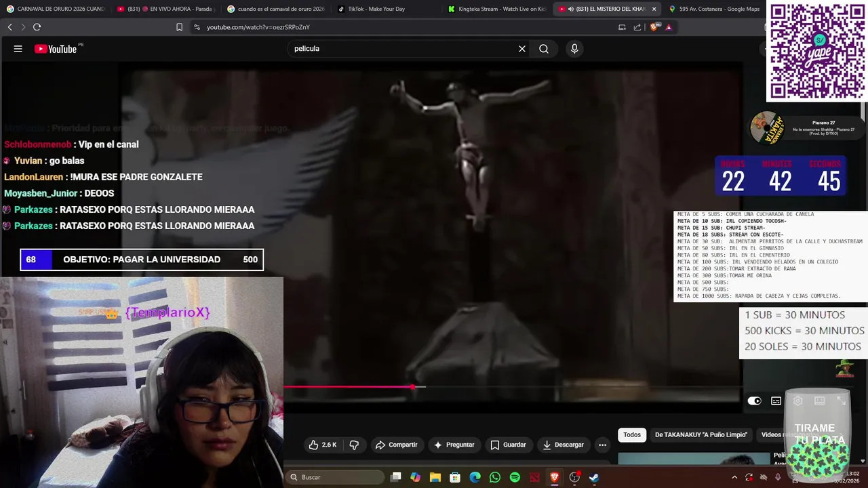Click the install/cast screen icon in address bar

point(622,27)
